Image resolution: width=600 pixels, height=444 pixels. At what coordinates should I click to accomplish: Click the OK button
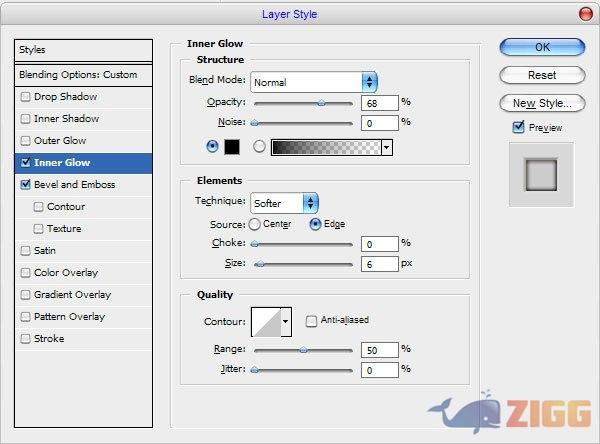[x=541, y=47]
